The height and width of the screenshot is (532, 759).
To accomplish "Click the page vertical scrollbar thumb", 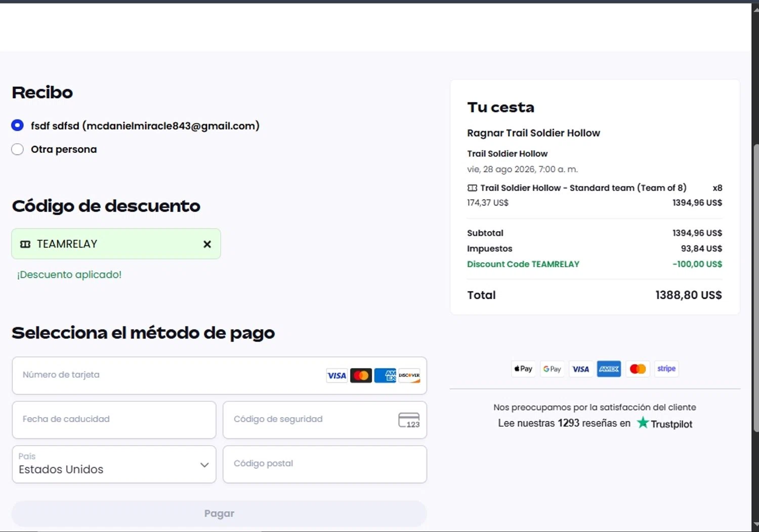I will (x=755, y=288).
